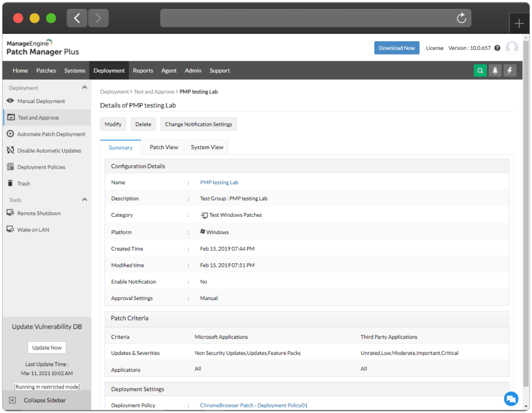Click Non Security Updates,Updates,Feature Packs text
The image size is (532, 413).
pos(248,353)
